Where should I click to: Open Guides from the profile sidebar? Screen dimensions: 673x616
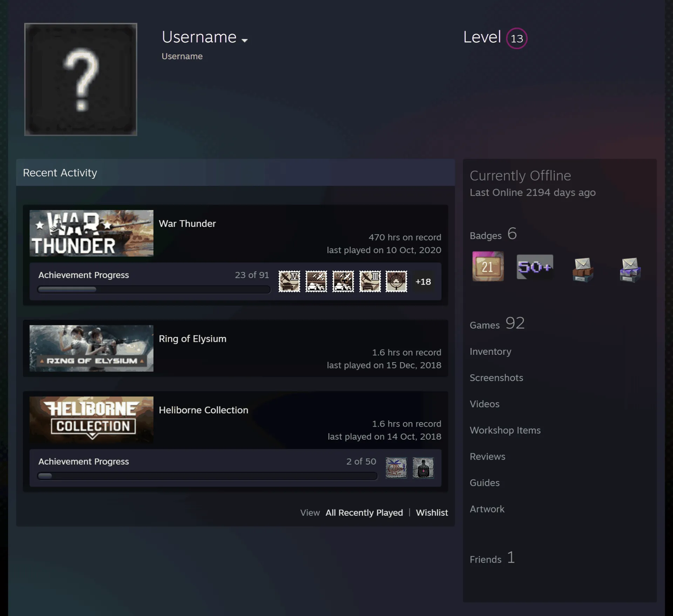tap(484, 483)
